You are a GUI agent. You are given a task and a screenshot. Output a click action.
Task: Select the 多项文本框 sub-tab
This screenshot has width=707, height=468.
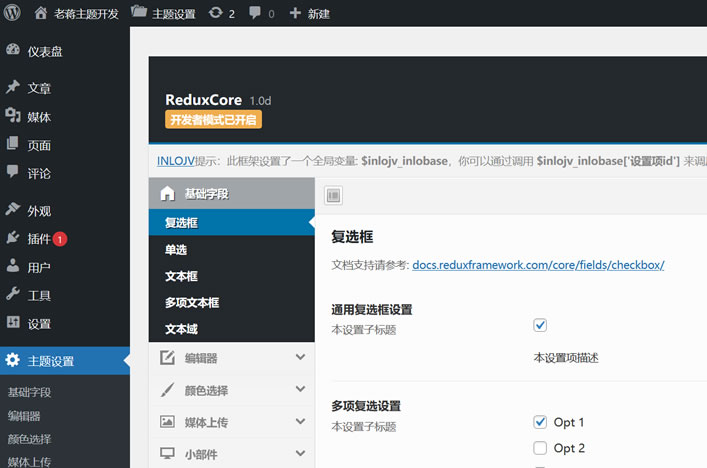point(232,302)
